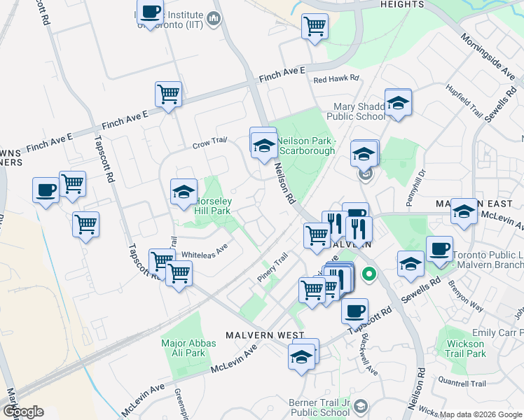The height and width of the screenshot is (420, 524).
Task: Click the Islamic Institute of Toronto museum pin
Action: tap(214, 18)
